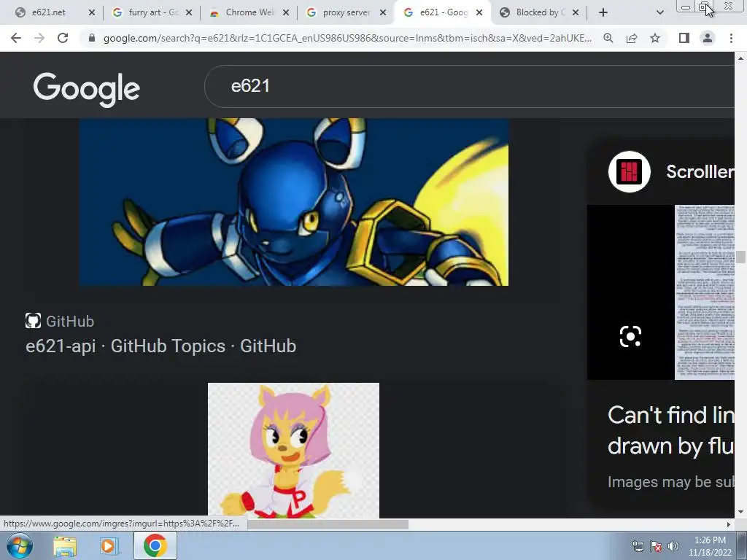The width and height of the screenshot is (747, 560).
Task: Click the horizontal scroll right arrow
Action: point(729,524)
